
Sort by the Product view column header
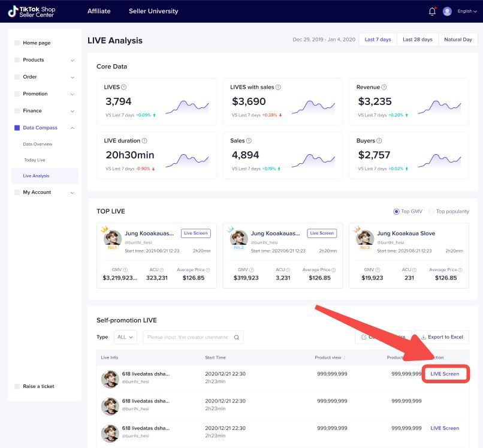pyautogui.click(x=330, y=357)
